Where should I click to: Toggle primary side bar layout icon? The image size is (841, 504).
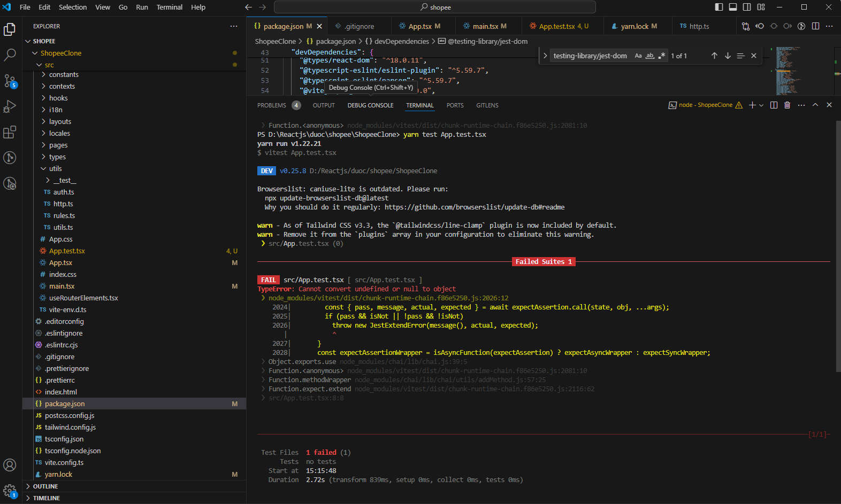(719, 7)
